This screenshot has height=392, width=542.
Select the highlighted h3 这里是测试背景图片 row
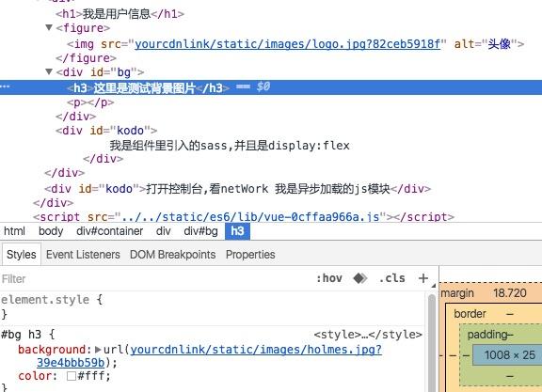(271, 87)
